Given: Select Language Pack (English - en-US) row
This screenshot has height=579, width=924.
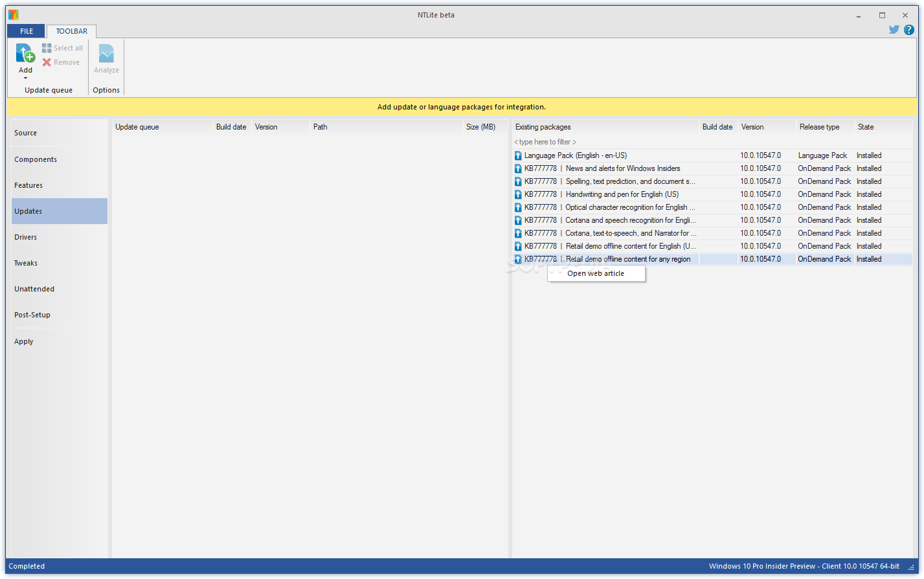Looking at the screenshot, I should (x=712, y=155).
